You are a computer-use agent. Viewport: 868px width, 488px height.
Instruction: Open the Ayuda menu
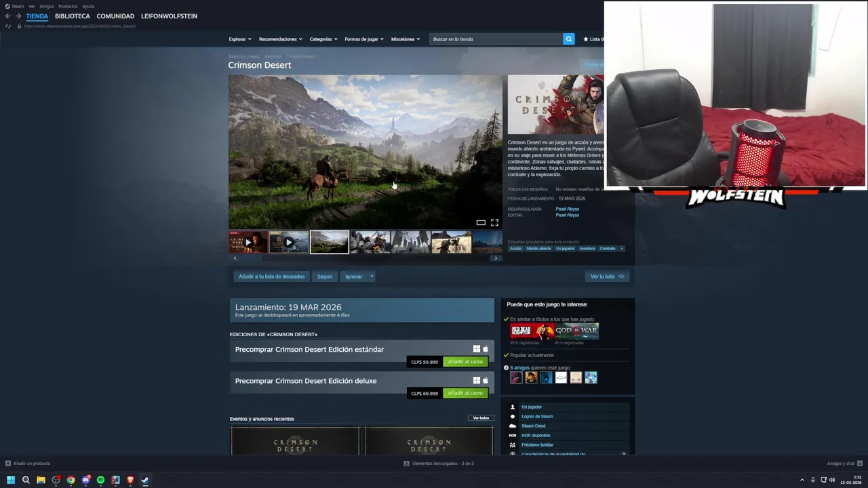(x=88, y=6)
